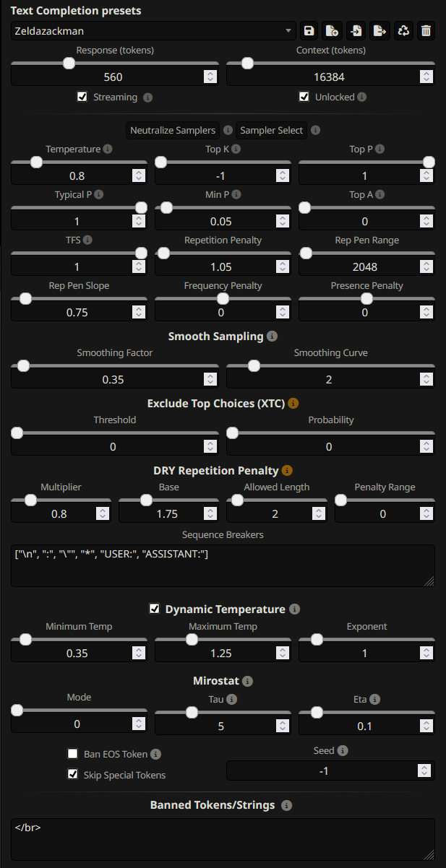Image resolution: width=446 pixels, height=868 pixels.
Task: Click the info icon next to Exclude Top Choices (XTC)
Action: pos(293,404)
